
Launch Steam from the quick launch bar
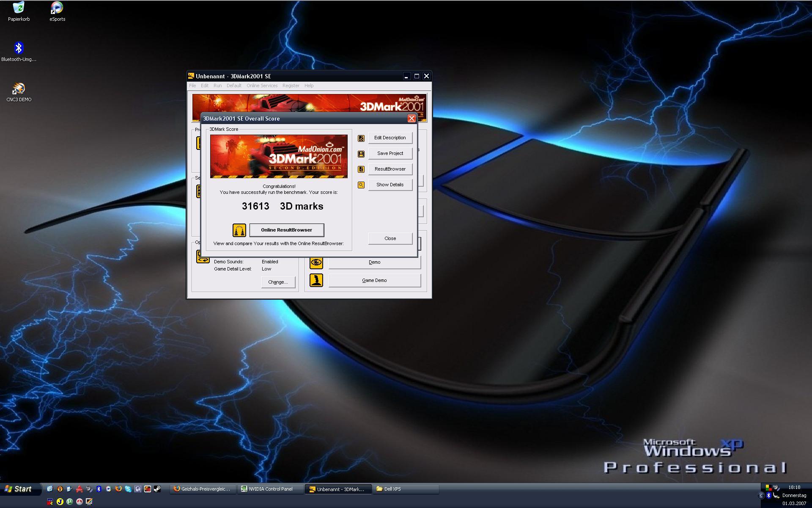(157, 489)
